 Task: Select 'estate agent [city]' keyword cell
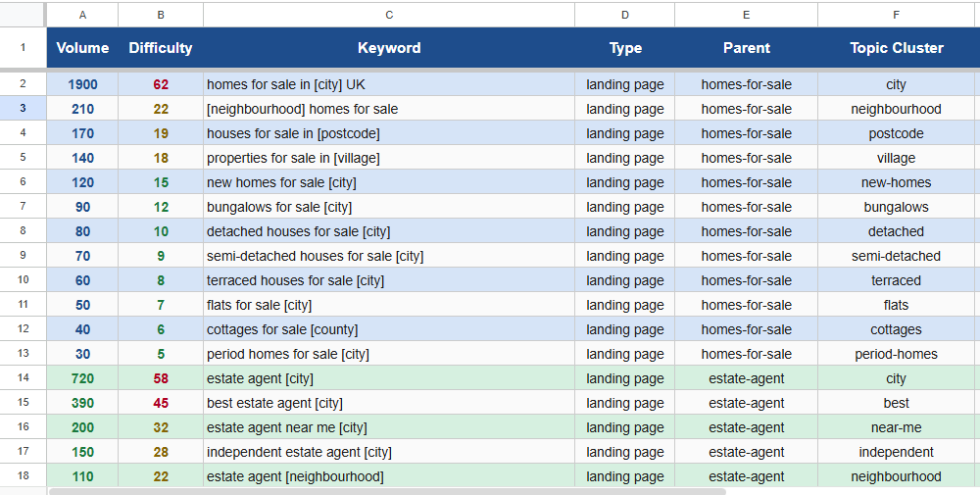(389, 378)
